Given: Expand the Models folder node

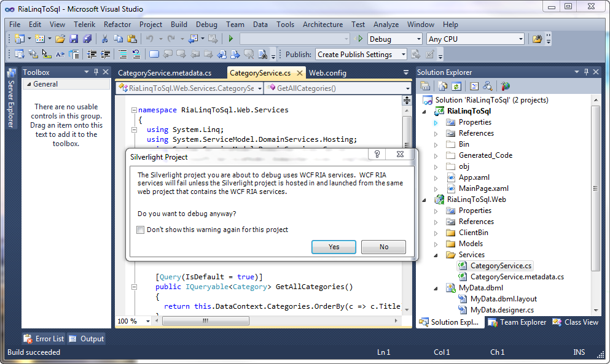Looking at the screenshot, I should click(x=436, y=244).
